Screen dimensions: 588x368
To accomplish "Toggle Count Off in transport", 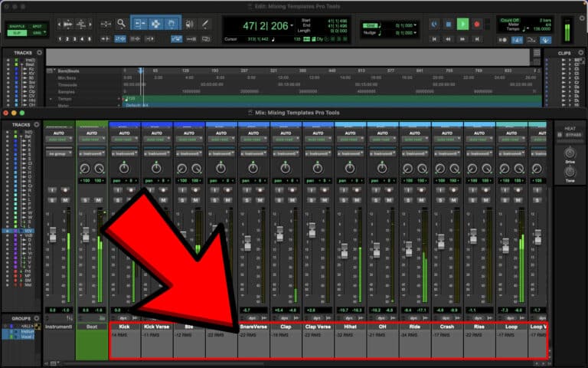I will click(x=510, y=20).
